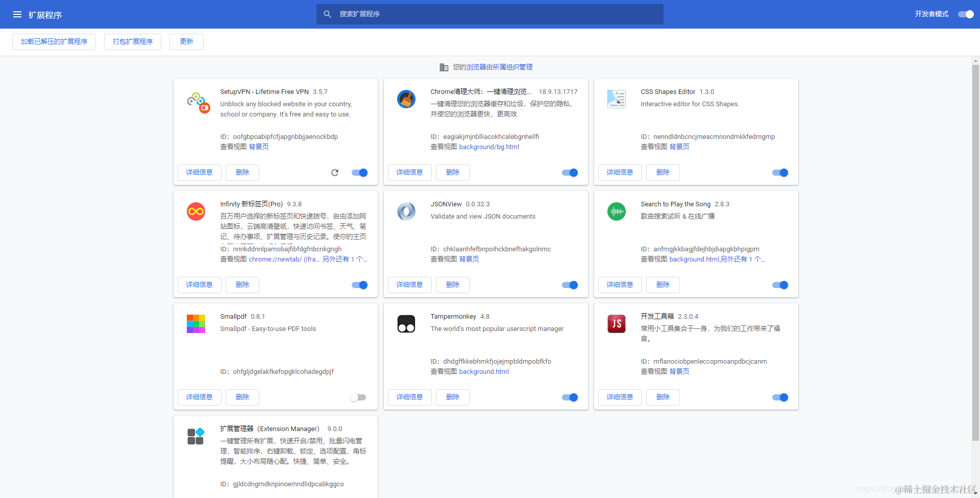Click the JSONView extension icon
This screenshot has width=980, height=498.
[406, 211]
